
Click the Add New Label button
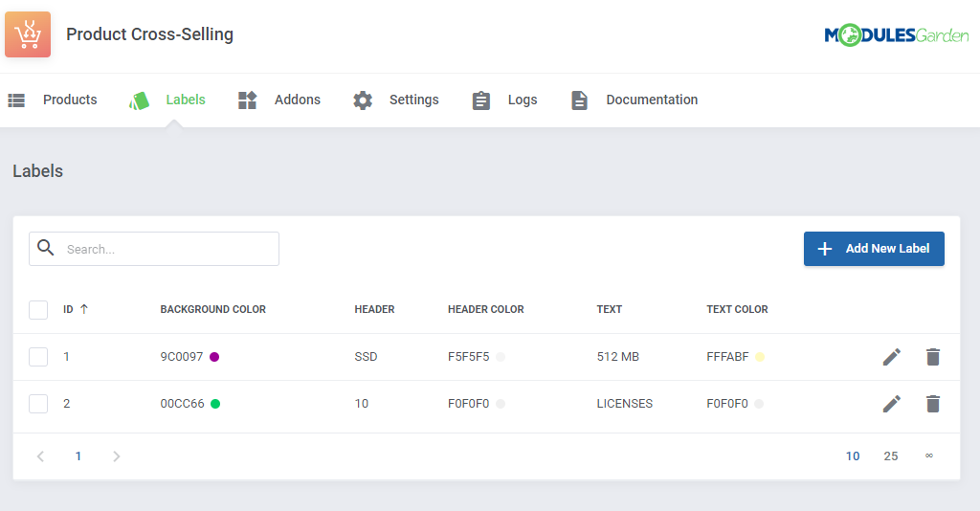(874, 249)
